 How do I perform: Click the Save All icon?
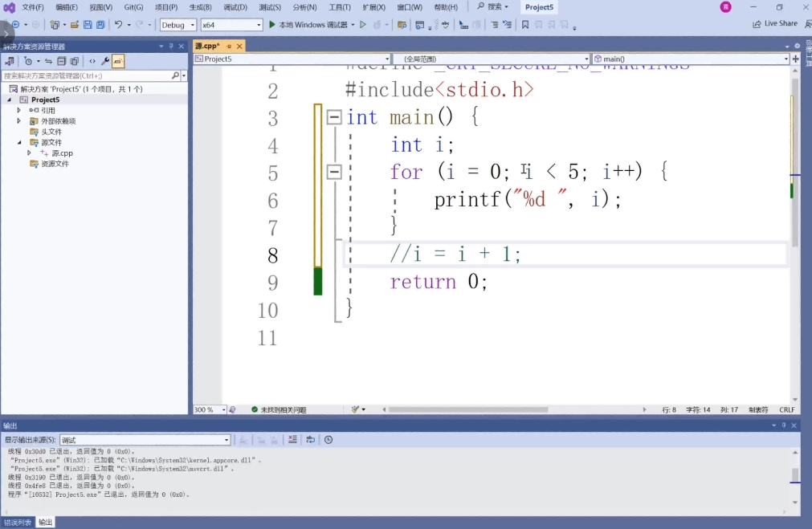(100, 25)
